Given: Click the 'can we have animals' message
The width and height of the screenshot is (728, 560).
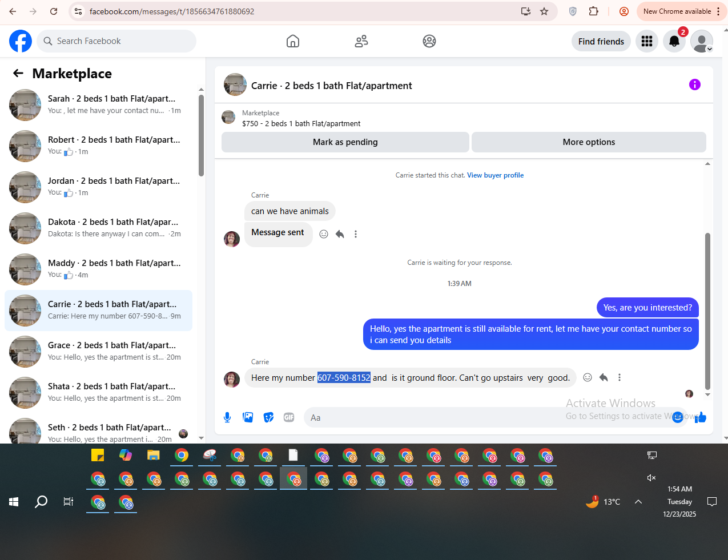Looking at the screenshot, I should click(x=290, y=211).
